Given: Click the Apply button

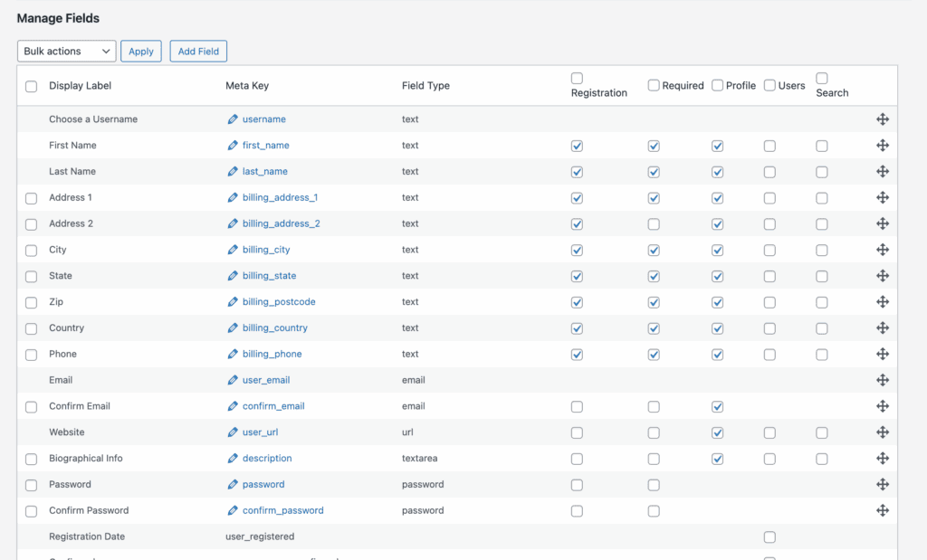Looking at the screenshot, I should [x=140, y=51].
